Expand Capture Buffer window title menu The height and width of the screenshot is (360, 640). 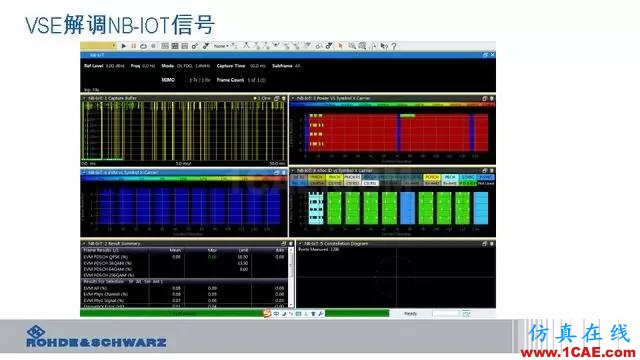click(84, 98)
